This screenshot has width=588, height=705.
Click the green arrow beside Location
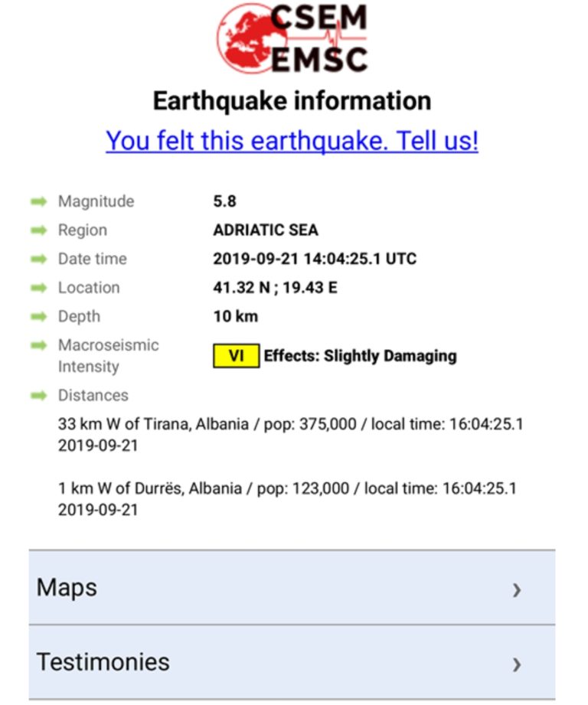tap(38, 288)
